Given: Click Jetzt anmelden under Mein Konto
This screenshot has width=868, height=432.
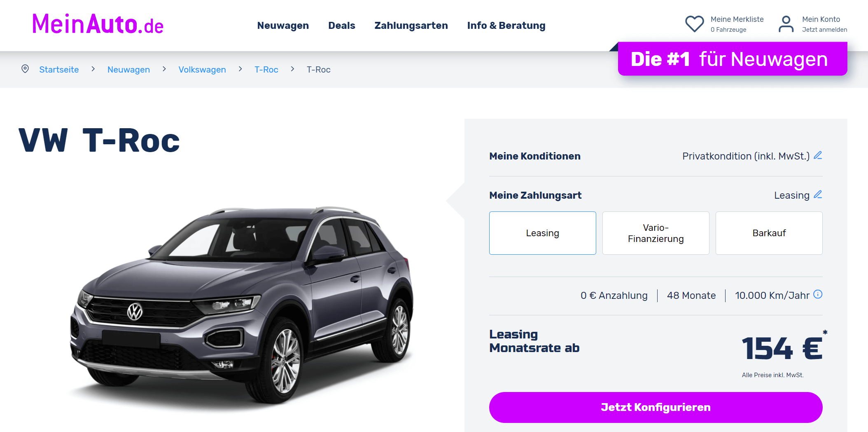Looking at the screenshot, I should coord(824,30).
